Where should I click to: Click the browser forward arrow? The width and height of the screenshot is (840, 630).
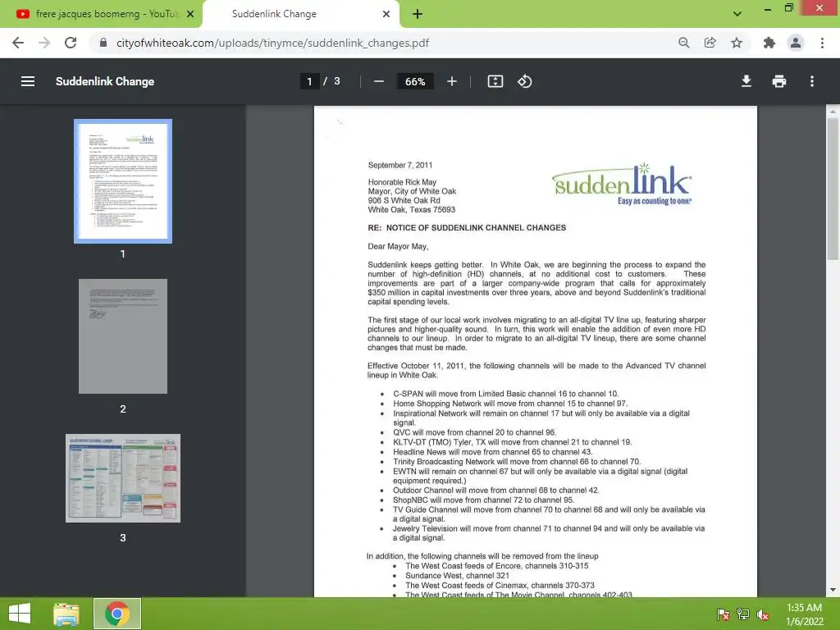pyautogui.click(x=44, y=43)
